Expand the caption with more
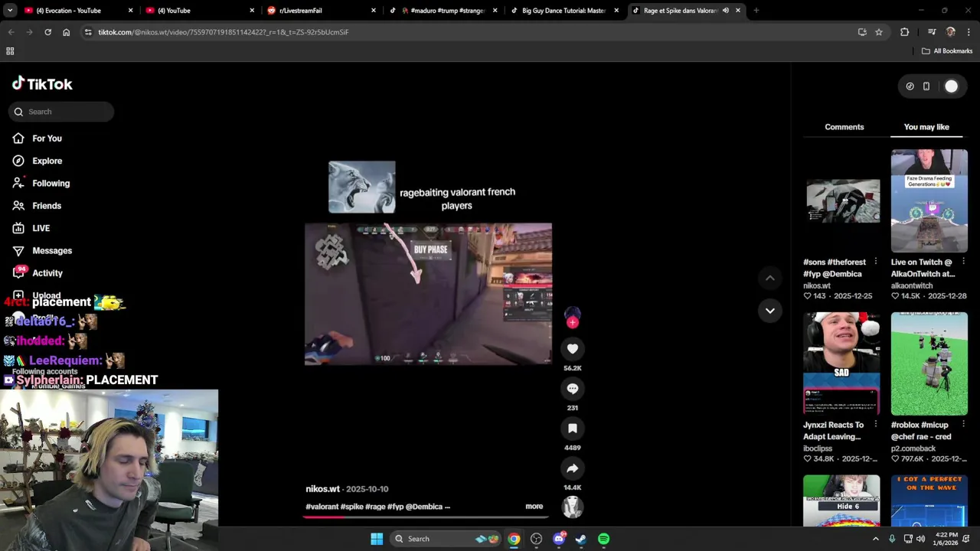 [534, 507]
